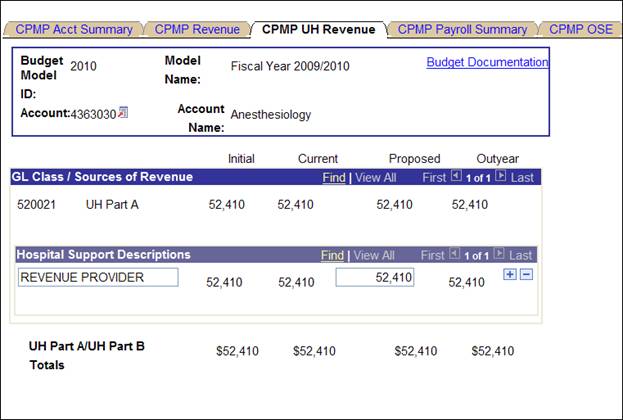Jump to Last in Hospital Support Descriptions

[521, 255]
